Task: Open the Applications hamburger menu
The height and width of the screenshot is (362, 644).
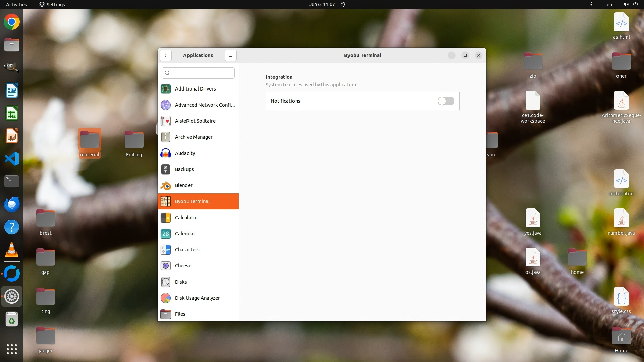Action: coord(231,55)
